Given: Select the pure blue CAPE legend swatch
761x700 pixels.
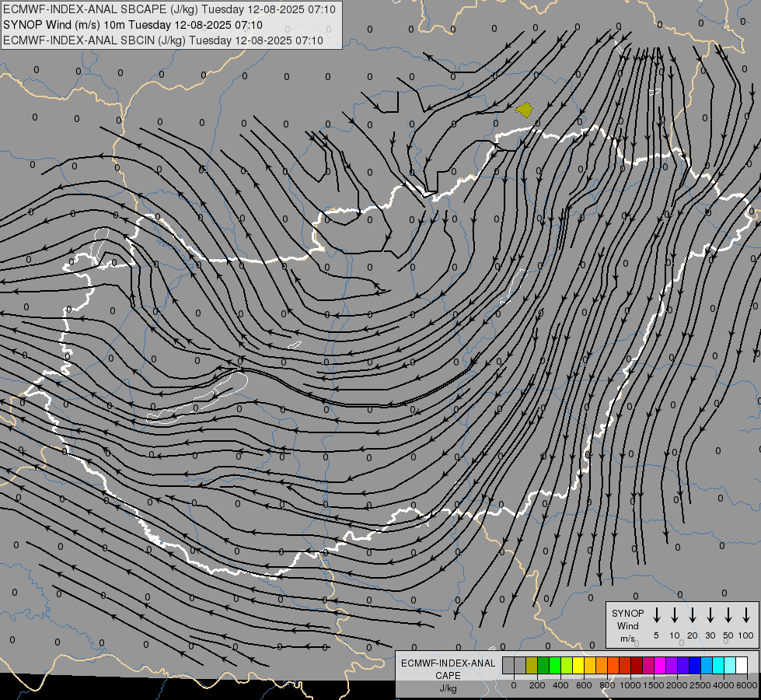Looking at the screenshot, I should (x=694, y=665).
